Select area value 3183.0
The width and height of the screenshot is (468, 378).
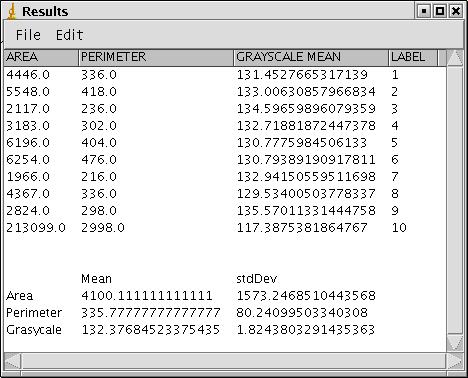(28, 126)
